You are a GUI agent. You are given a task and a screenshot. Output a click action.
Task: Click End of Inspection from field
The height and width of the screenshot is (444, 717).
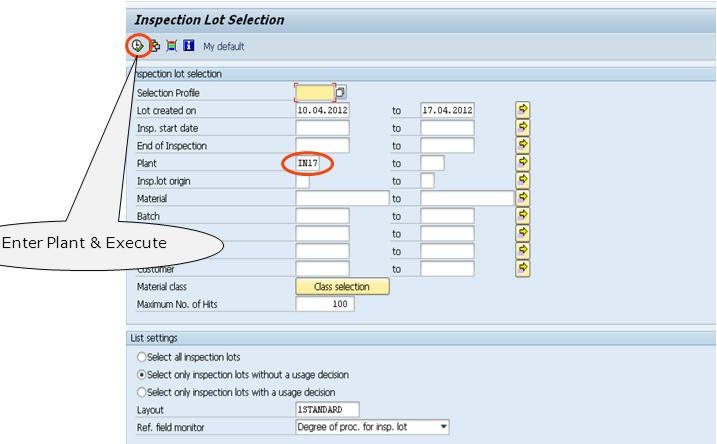(322, 145)
